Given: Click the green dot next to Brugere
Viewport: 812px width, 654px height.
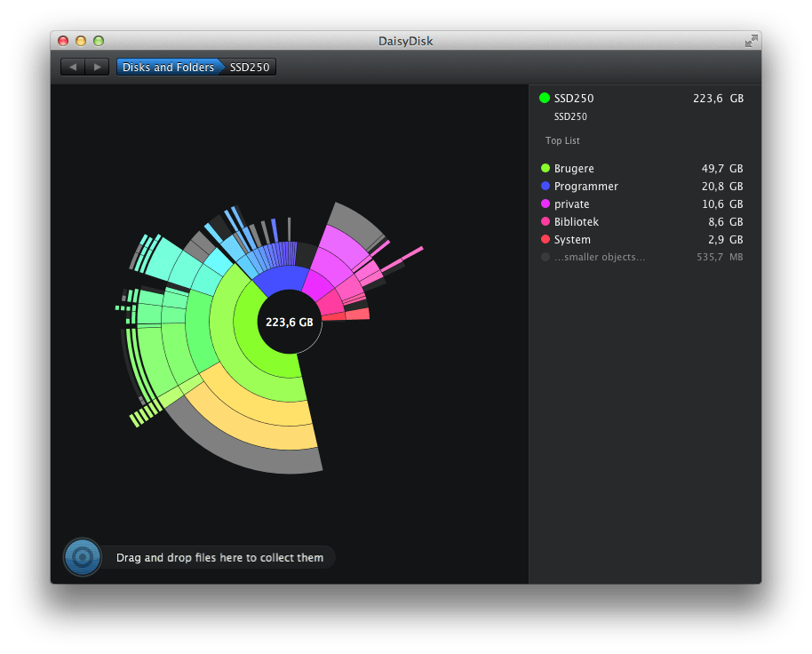Looking at the screenshot, I should 543,168.
